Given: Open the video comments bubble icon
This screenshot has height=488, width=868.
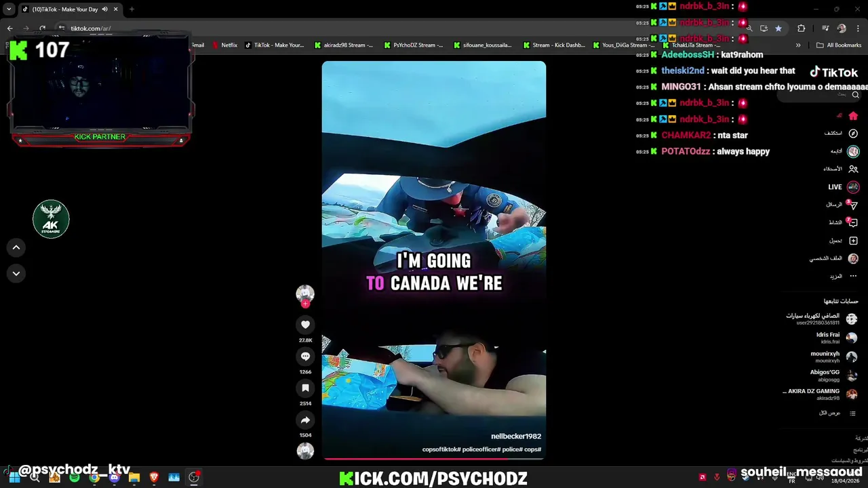Looking at the screenshot, I should coord(305,357).
